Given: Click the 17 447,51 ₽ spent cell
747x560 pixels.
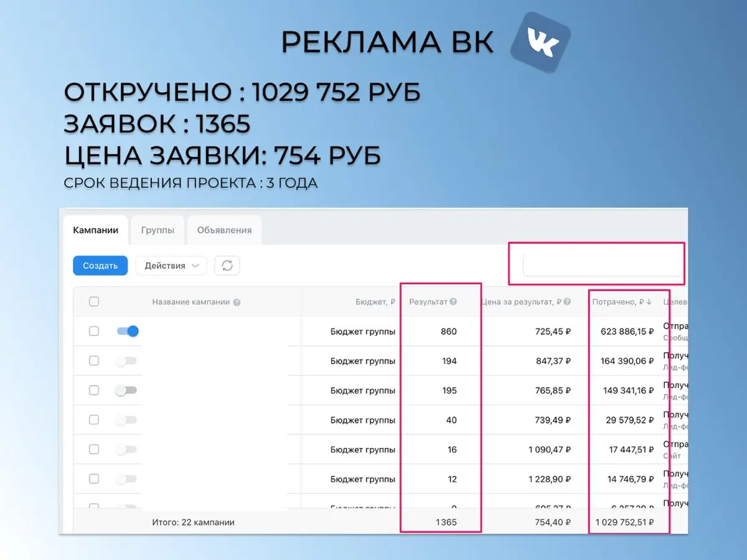Looking at the screenshot, I should [x=631, y=450].
